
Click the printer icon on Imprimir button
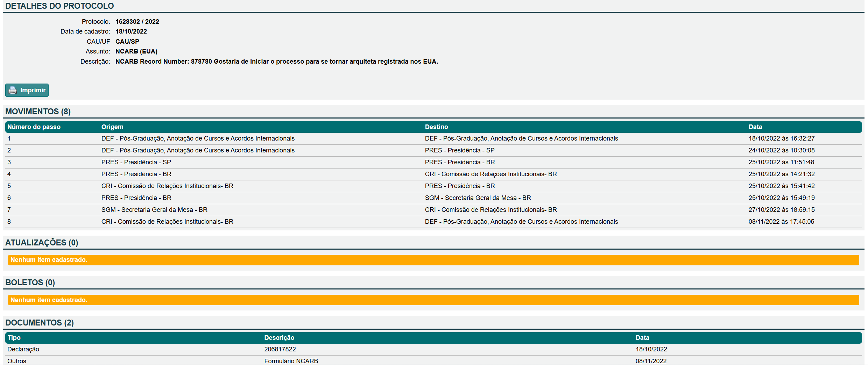[x=13, y=90]
